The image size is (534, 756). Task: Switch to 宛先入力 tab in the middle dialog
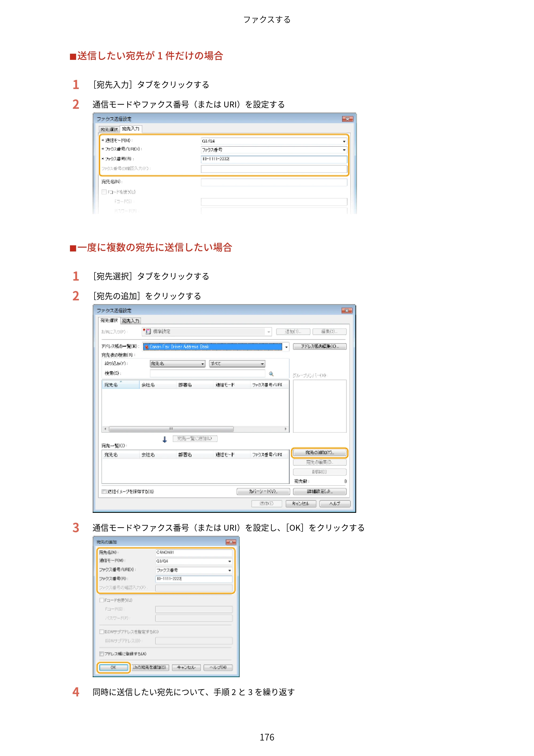click(x=131, y=321)
